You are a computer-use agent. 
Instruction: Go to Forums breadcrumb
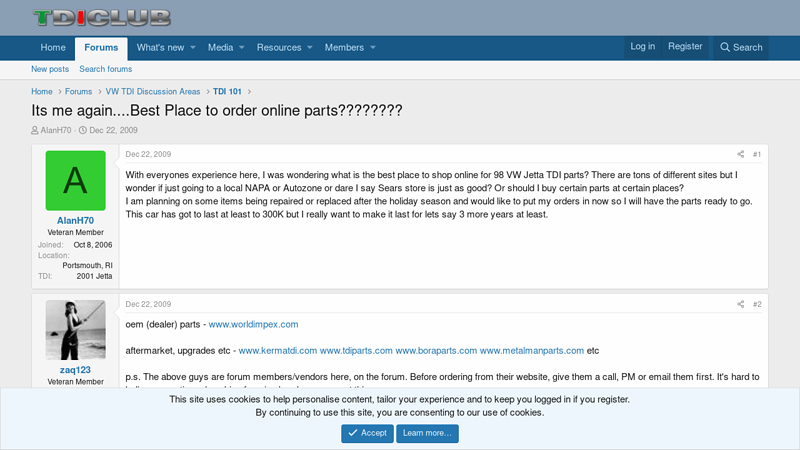[79, 91]
